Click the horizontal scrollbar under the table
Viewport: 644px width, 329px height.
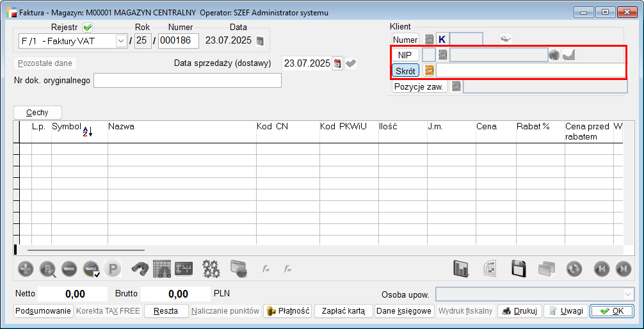(x=86, y=250)
